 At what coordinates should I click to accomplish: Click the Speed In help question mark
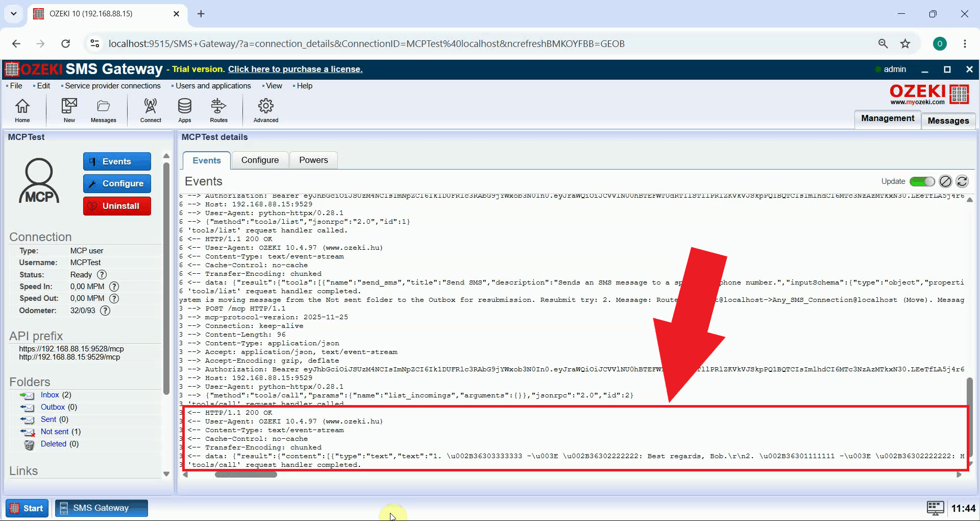(114, 287)
